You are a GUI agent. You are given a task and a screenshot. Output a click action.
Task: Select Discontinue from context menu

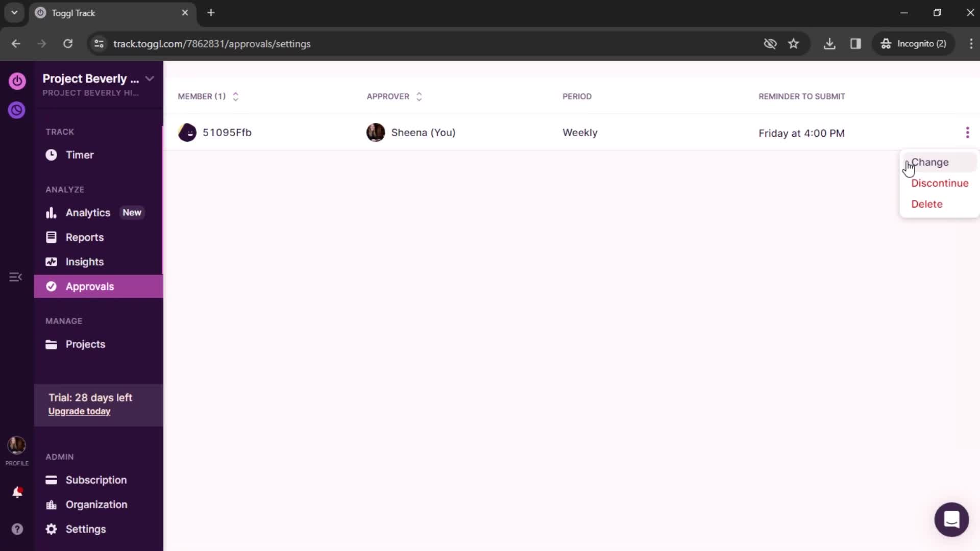tap(940, 183)
